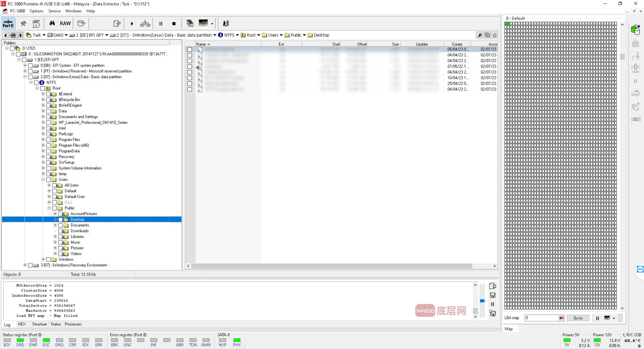Screen dimensions: 644x349
Task: Click the save log floppy icon
Action: point(493,295)
